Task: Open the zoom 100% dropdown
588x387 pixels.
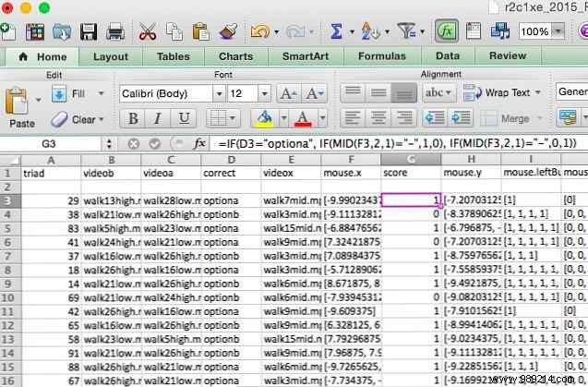Action: (558, 31)
